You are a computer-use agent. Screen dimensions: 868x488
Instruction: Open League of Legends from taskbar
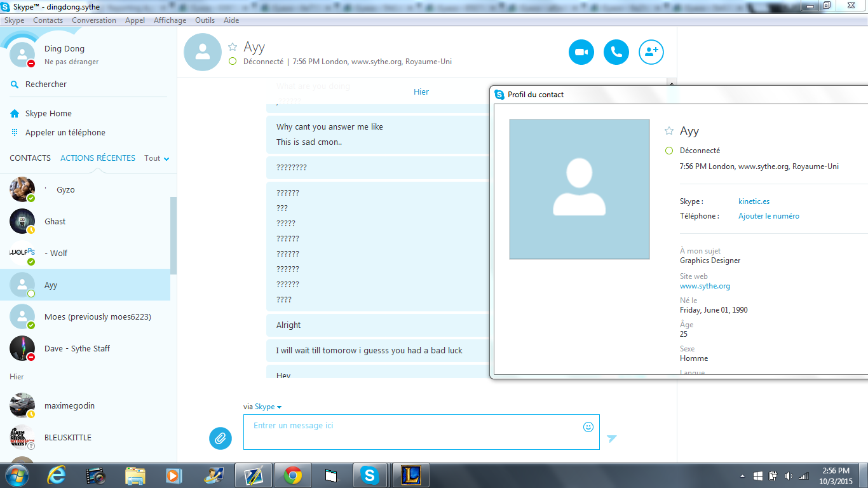point(411,475)
